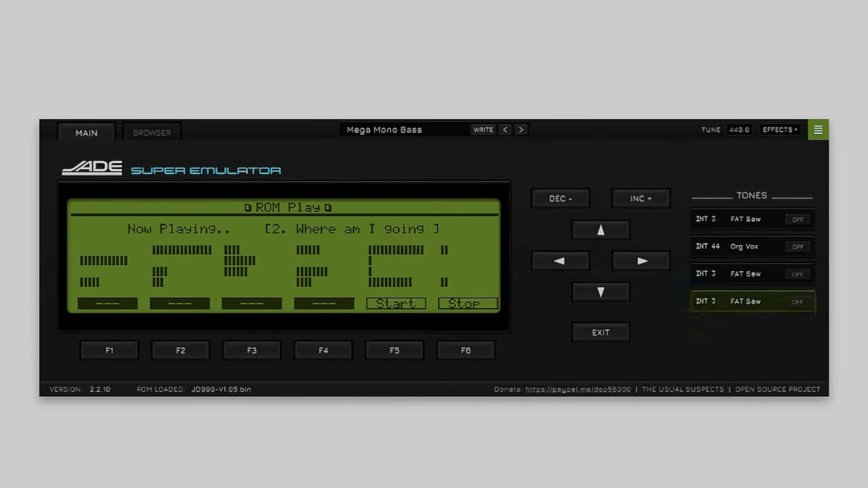Click the Stop label on the LCD
Image resolution: width=868 pixels, height=488 pixels.
point(468,304)
